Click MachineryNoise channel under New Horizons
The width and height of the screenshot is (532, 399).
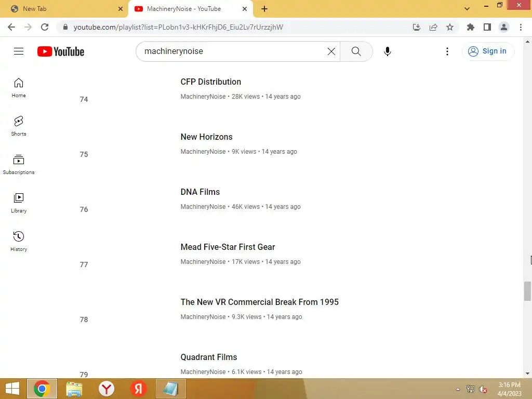pyautogui.click(x=203, y=152)
